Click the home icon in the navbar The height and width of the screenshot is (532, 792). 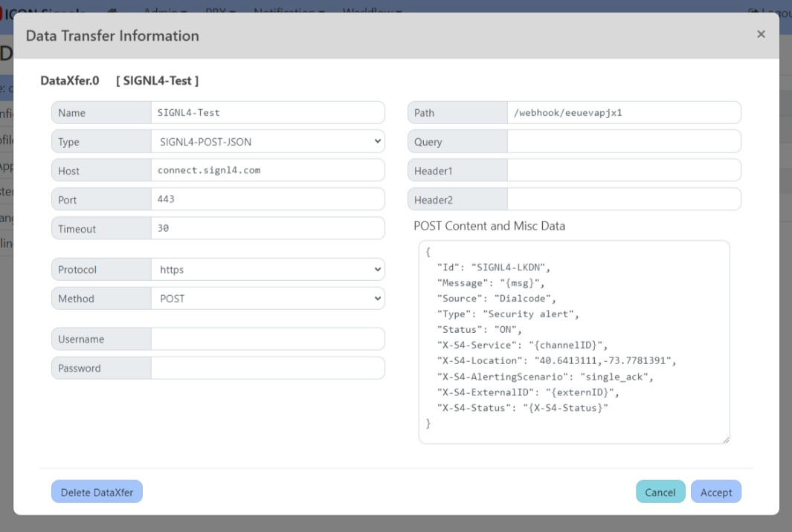click(x=112, y=11)
